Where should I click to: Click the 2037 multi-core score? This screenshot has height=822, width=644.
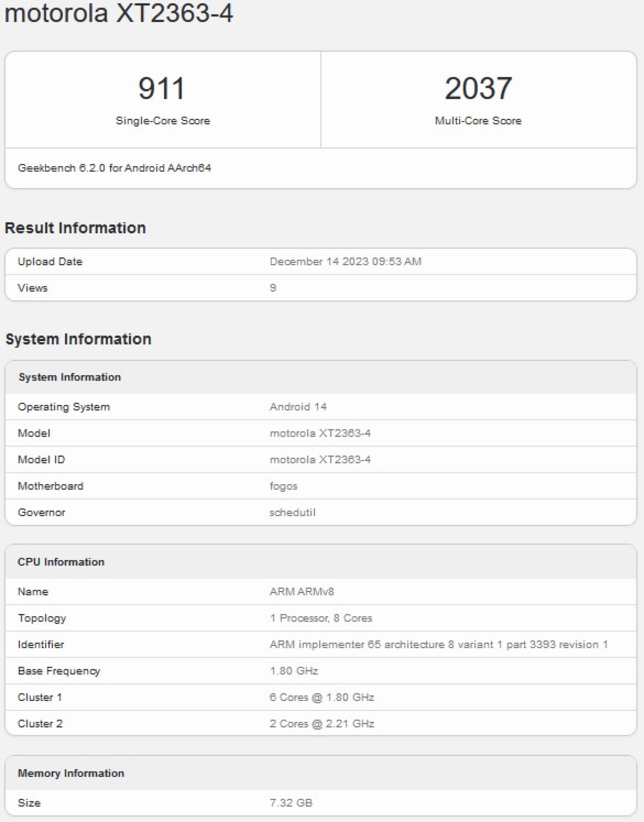point(478,89)
